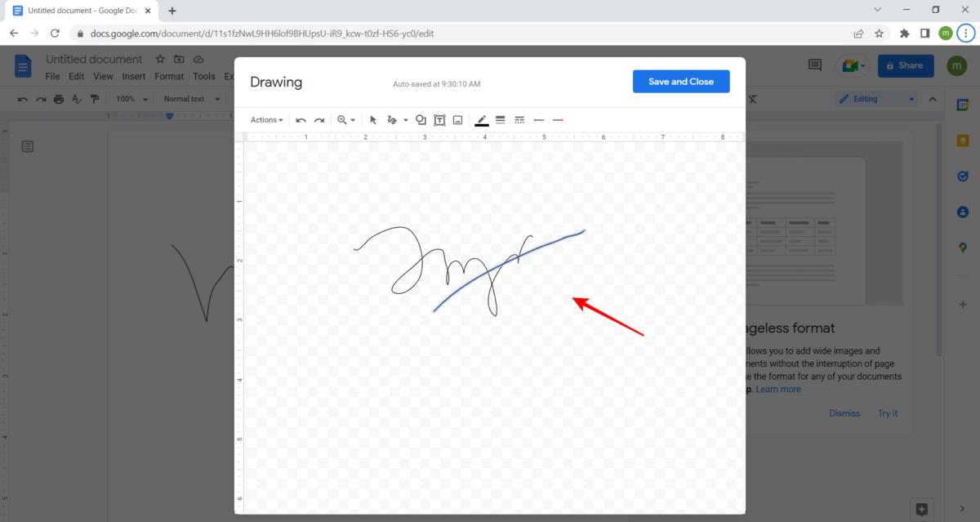Star the Untitled document
This screenshot has width=980, height=522.
click(160, 60)
